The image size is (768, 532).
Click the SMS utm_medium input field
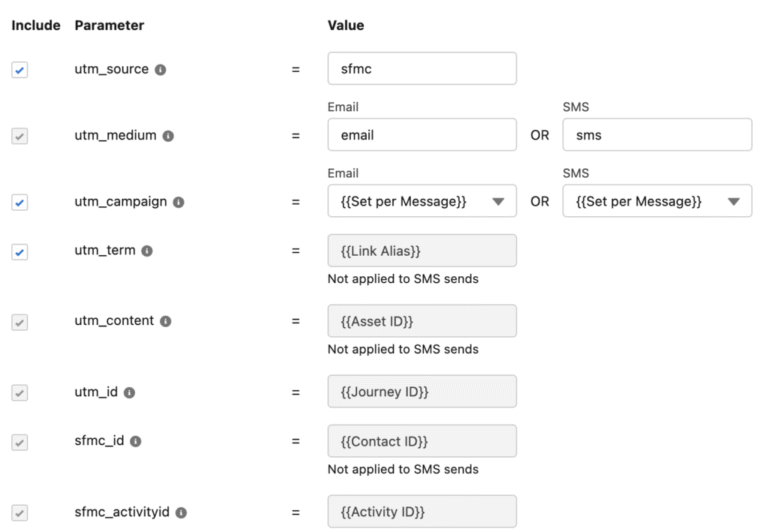pyautogui.click(x=657, y=135)
